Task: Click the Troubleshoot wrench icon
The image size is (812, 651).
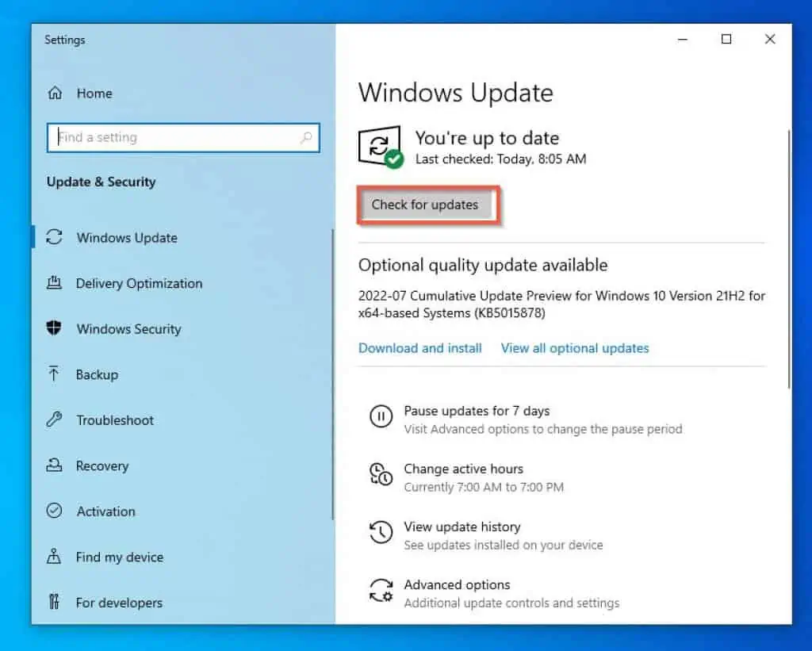Action: tap(54, 419)
